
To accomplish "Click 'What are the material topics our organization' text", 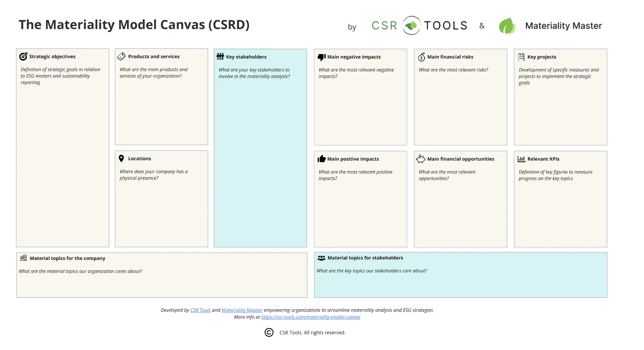I will click(80, 271).
